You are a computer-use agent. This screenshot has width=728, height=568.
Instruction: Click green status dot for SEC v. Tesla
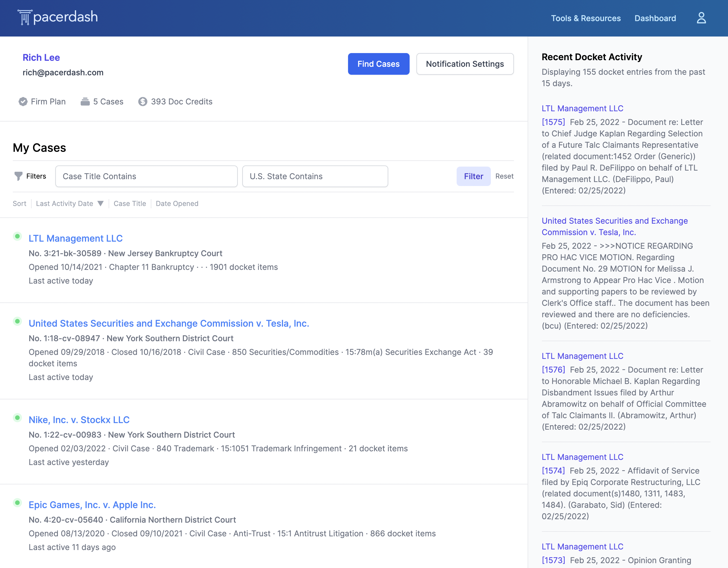point(17,321)
